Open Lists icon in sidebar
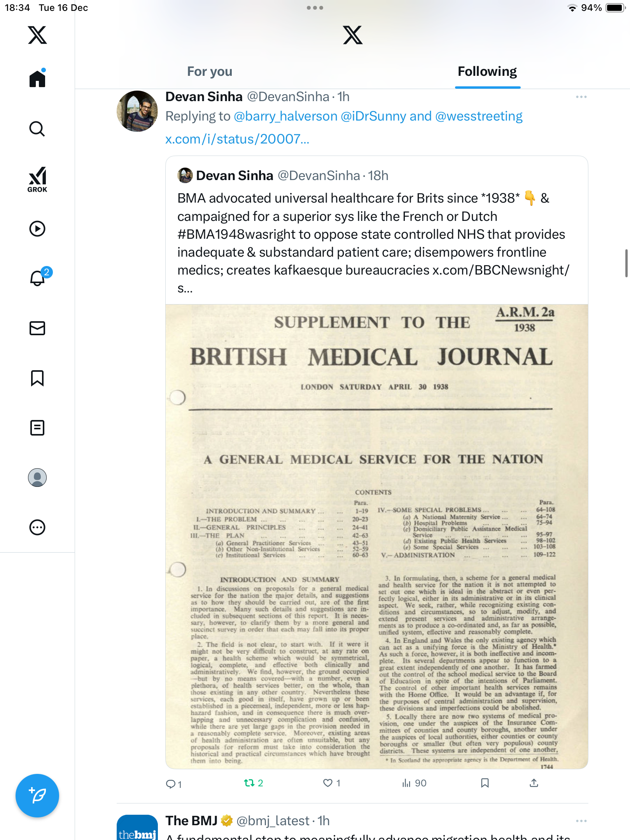 tap(37, 428)
